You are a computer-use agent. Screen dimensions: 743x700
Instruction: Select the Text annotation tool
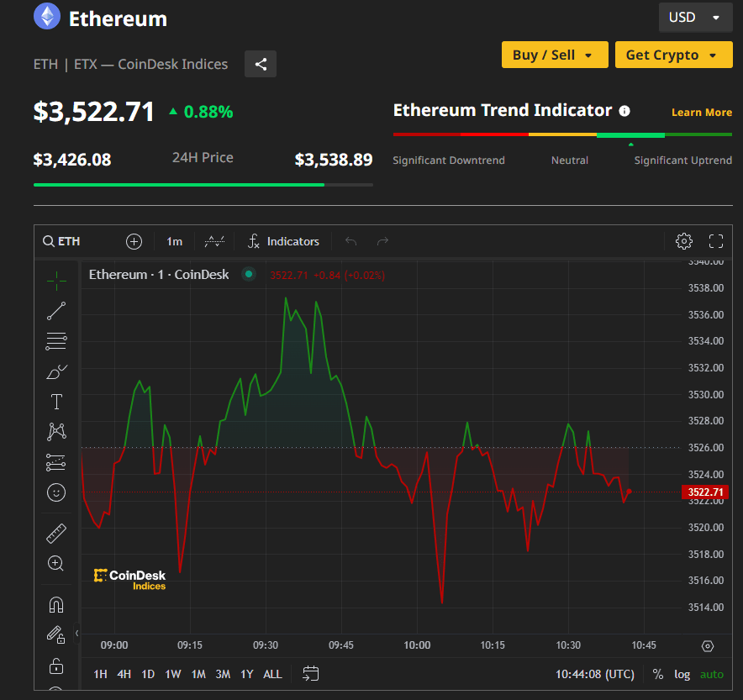[x=56, y=402]
